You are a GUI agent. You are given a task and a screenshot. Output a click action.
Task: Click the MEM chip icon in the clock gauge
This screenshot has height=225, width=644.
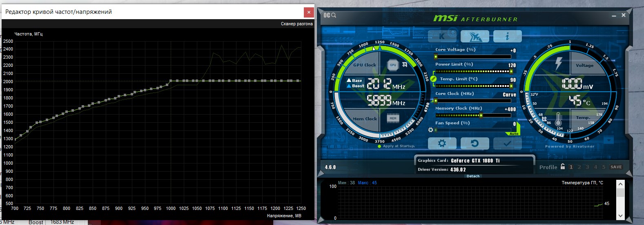[x=393, y=119]
